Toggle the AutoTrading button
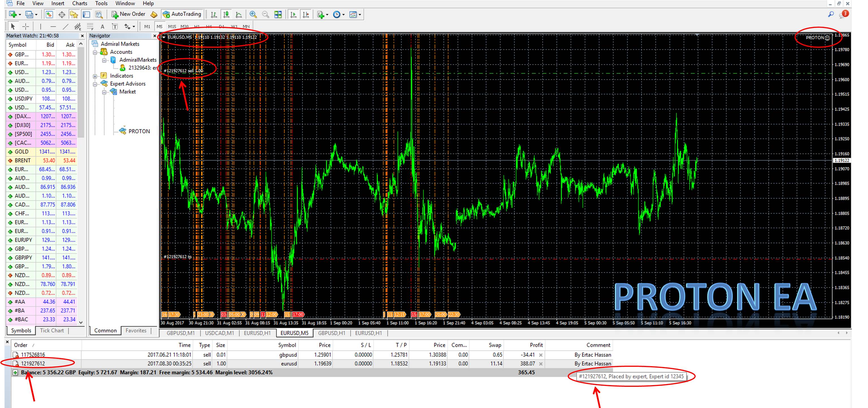The height and width of the screenshot is (408, 868). [x=182, y=14]
